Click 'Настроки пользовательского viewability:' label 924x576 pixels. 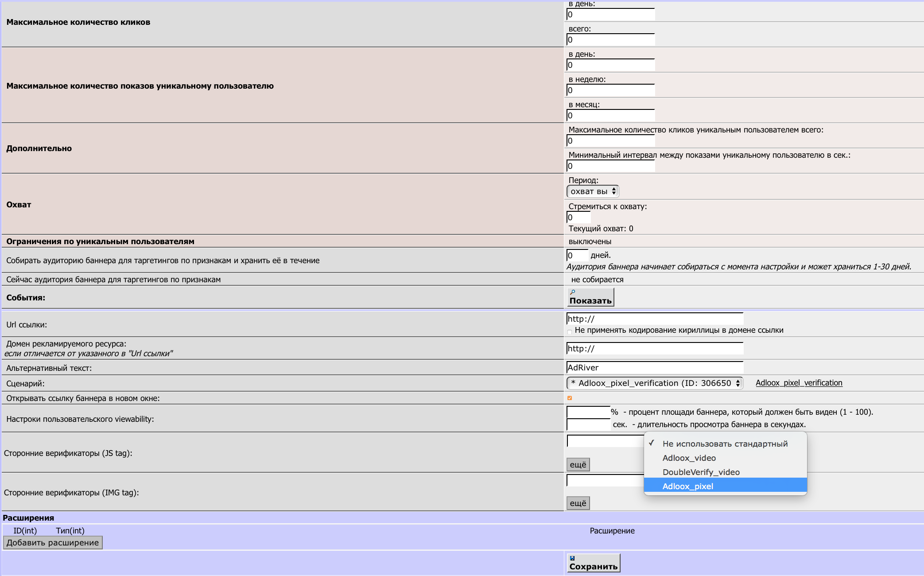80,419
